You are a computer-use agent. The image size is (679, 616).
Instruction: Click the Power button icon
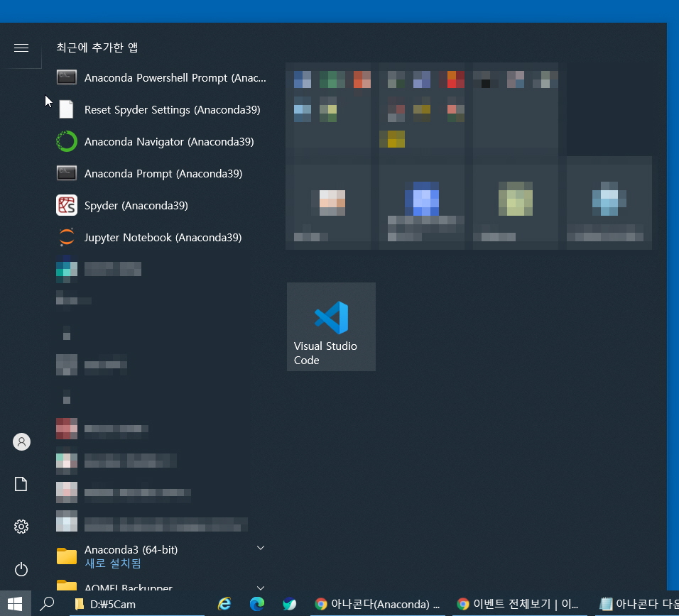(21, 569)
